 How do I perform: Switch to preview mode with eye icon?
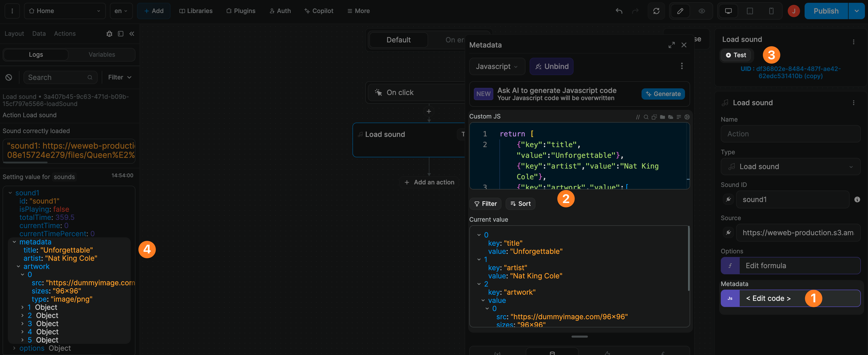702,11
